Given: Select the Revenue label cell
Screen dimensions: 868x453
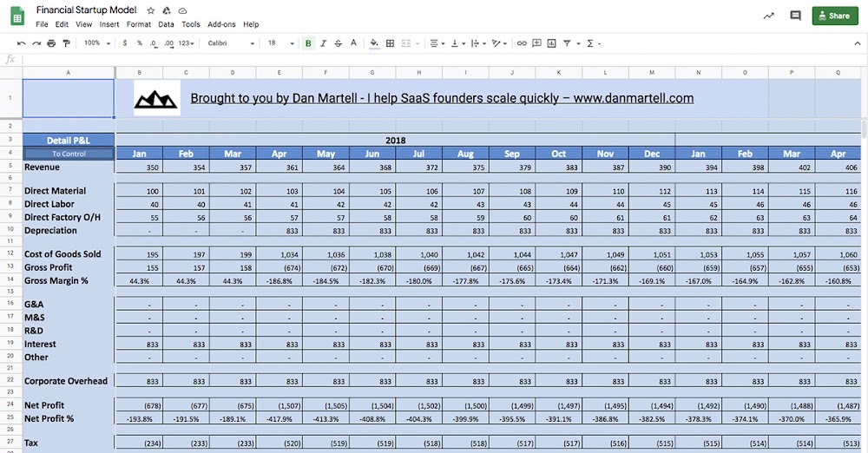Looking at the screenshot, I should pyautogui.click(x=69, y=167).
